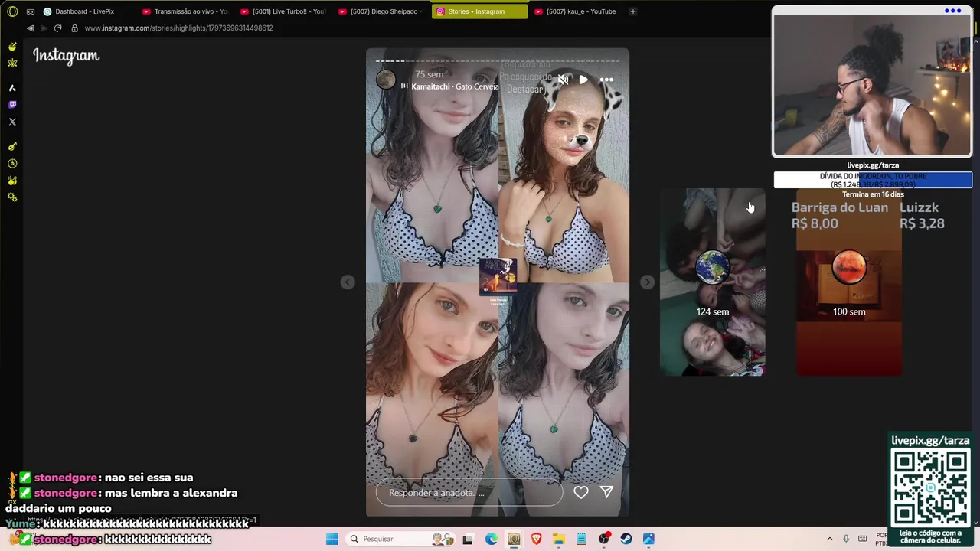The image size is (980, 551).
Task: Open the story three-dot options menu
Action: [606, 80]
